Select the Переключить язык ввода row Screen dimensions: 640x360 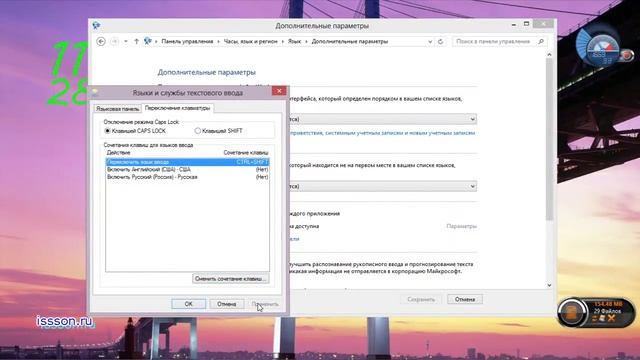(187, 162)
